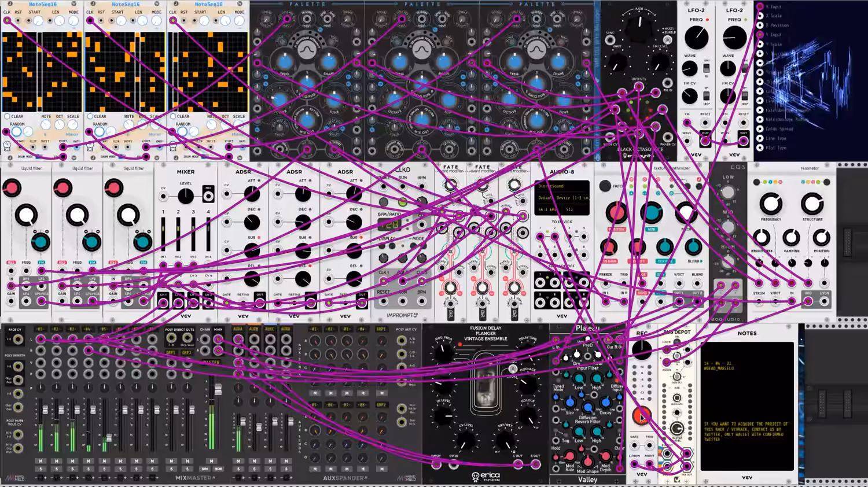The width and height of the screenshot is (868, 487).
Task: Click CLEAR on the leftmost NoteSeq16
Action: click(7, 116)
